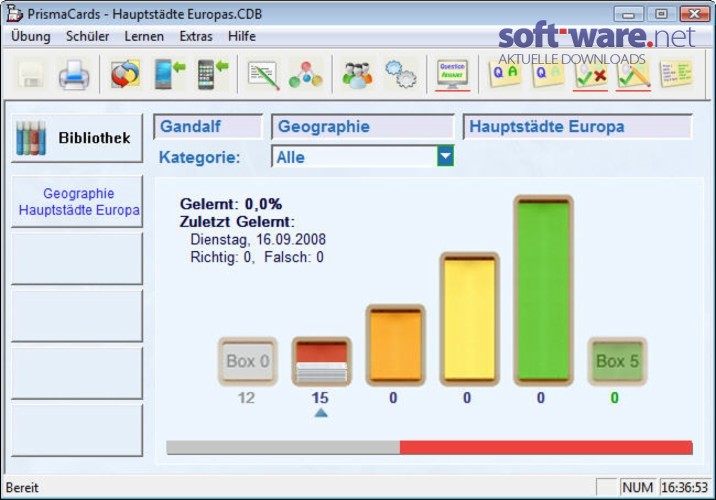Select the Q A learning mode icon
This screenshot has width=716, height=500.
(505, 73)
